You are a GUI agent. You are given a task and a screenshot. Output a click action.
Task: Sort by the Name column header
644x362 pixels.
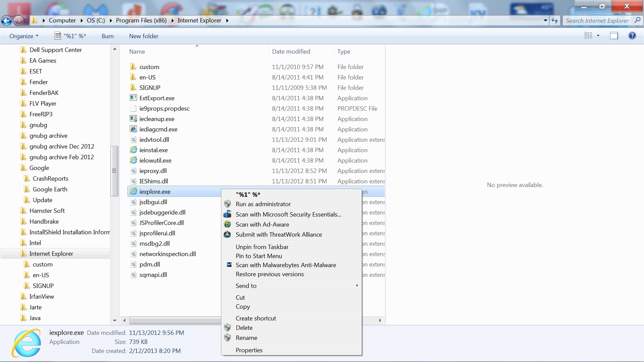198,51
